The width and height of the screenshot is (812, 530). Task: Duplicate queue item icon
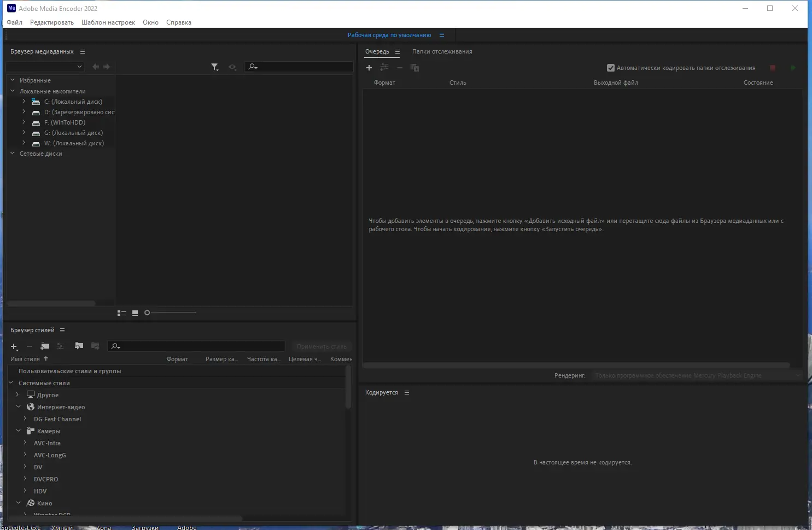(x=414, y=68)
